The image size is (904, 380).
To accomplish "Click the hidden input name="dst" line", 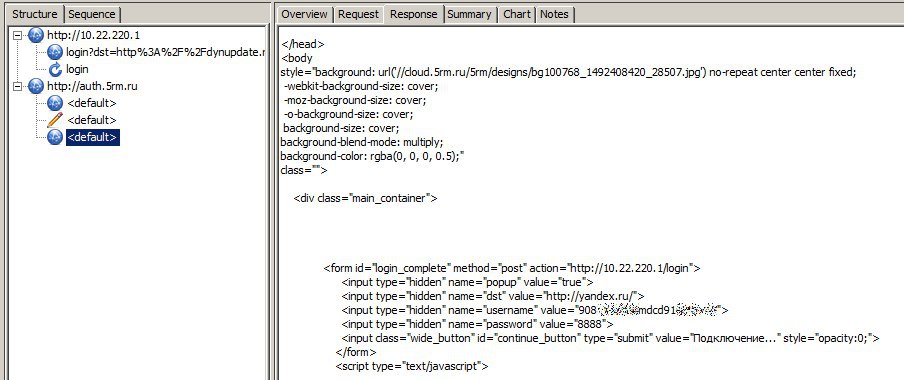I will click(x=493, y=296).
